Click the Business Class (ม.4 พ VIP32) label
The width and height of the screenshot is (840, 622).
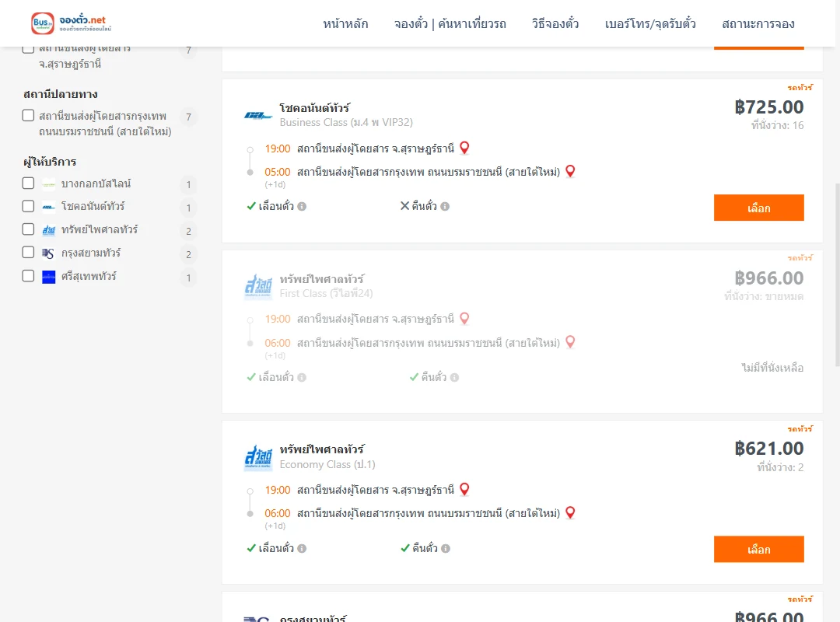pos(346,122)
